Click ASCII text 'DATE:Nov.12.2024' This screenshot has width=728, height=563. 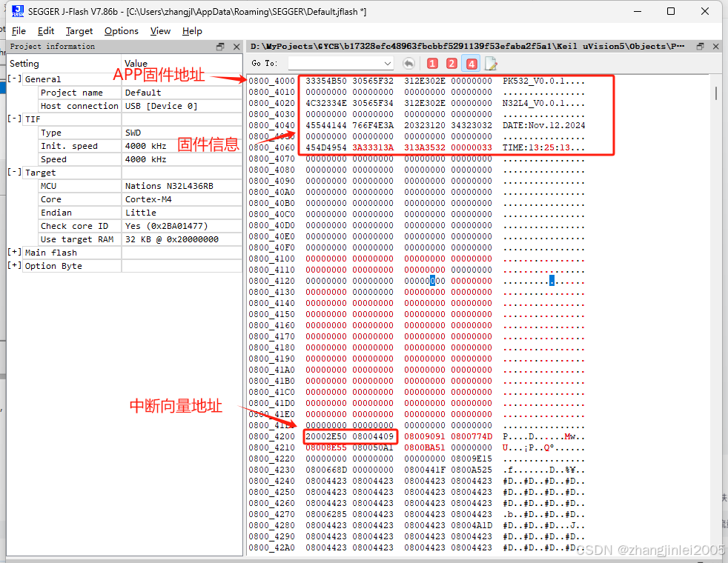tap(543, 125)
